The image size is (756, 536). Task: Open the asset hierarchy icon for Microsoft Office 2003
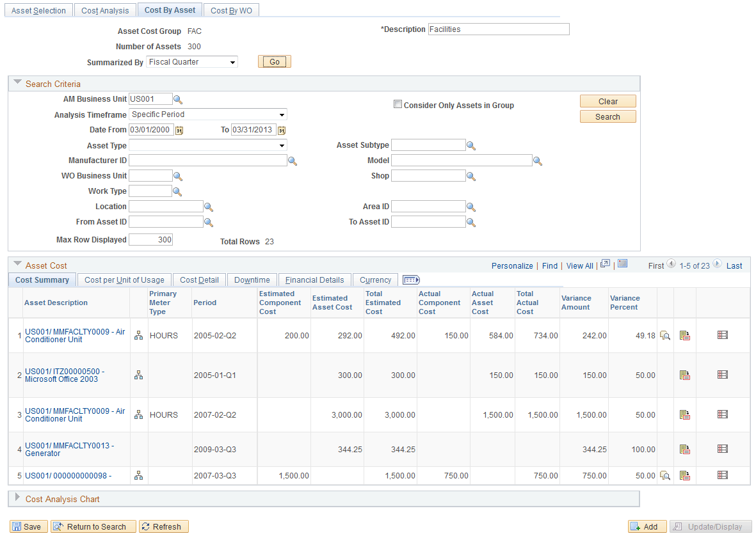coord(138,375)
